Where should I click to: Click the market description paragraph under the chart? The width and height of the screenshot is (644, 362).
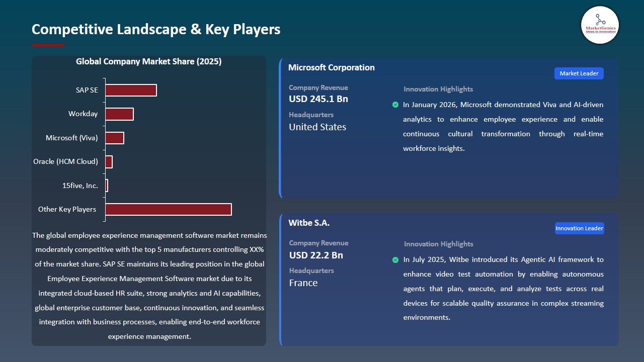149,286
